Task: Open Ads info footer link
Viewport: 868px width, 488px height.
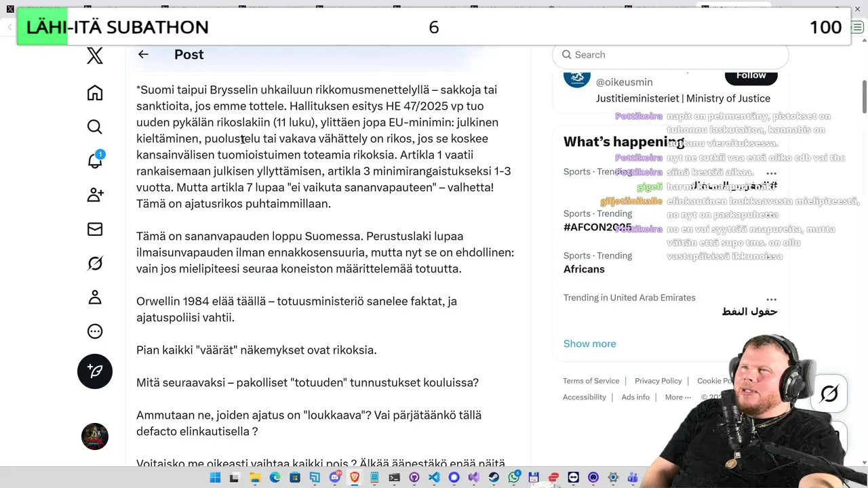Action: pos(635,397)
